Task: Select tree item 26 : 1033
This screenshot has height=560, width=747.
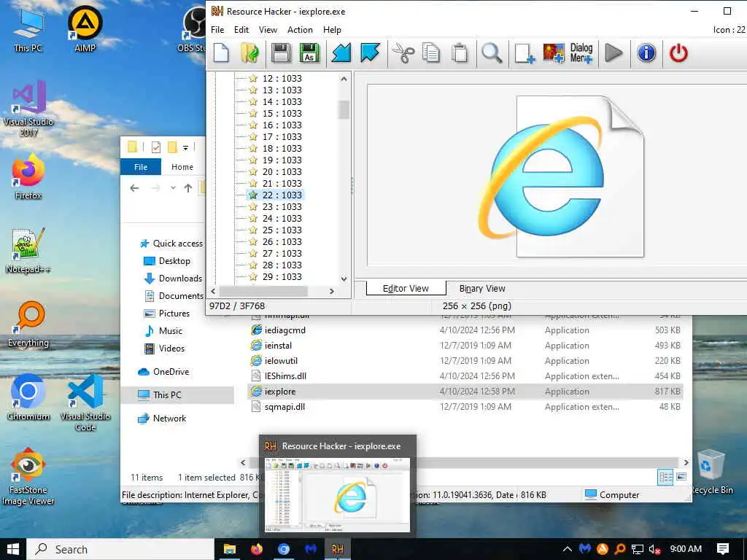Action: tap(282, 242)
